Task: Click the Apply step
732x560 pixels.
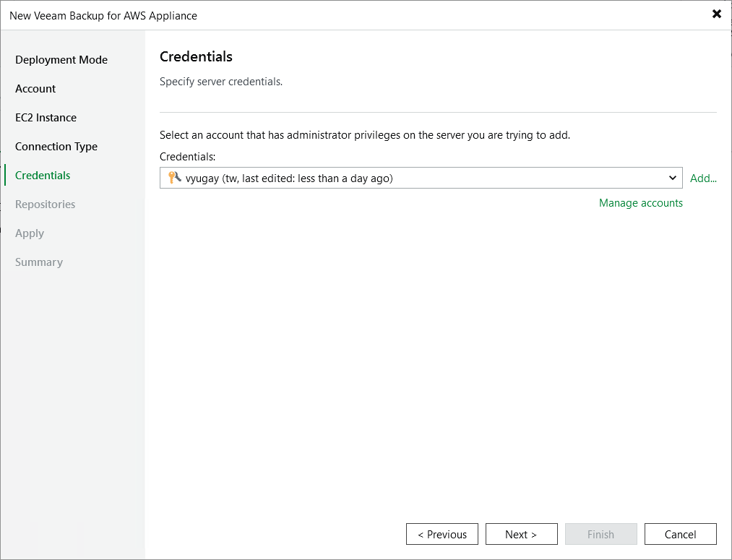Action: point(30,233)
